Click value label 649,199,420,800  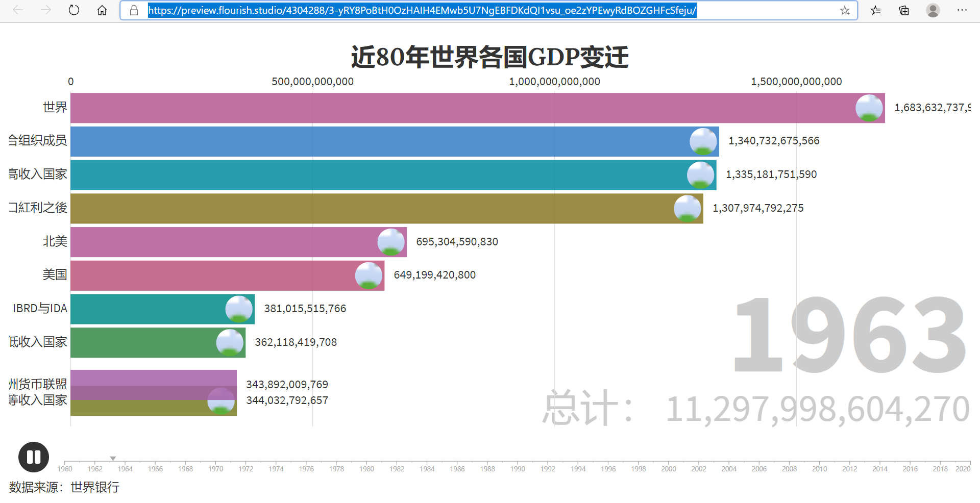coord(434,275)
